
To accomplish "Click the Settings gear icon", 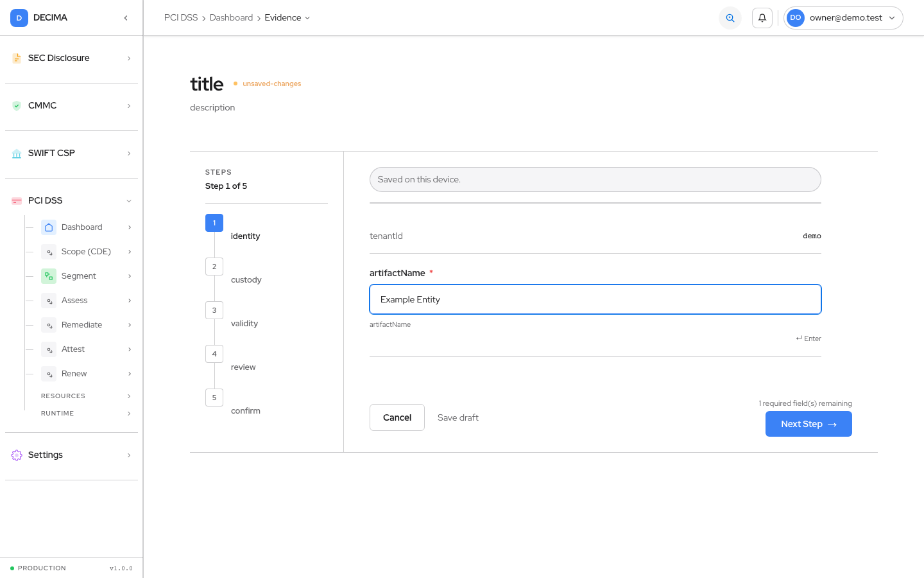I will 17,455.
